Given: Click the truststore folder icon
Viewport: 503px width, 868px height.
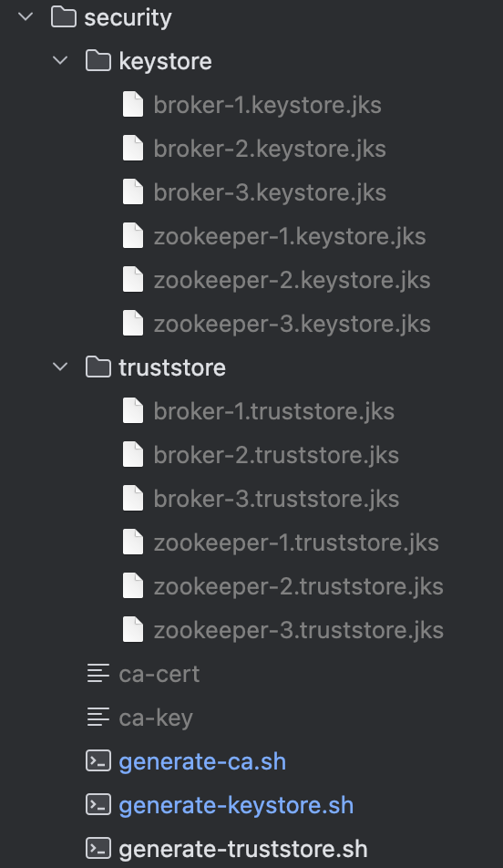Looking at the screenshot, I should 98,367.
